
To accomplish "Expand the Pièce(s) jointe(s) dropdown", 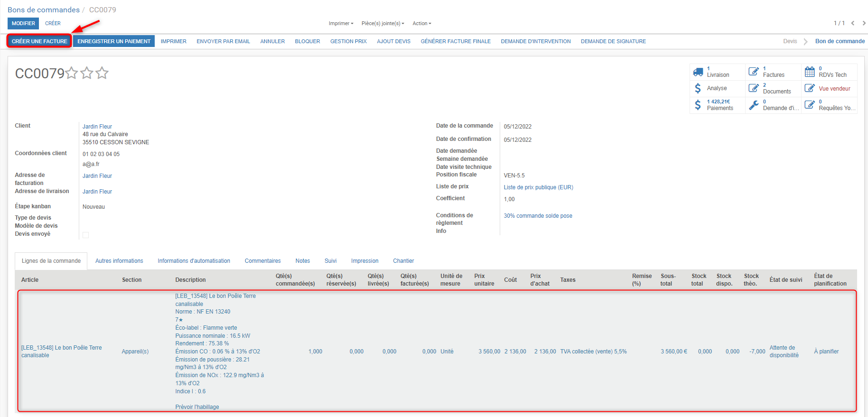I will [x=383, y=23].
